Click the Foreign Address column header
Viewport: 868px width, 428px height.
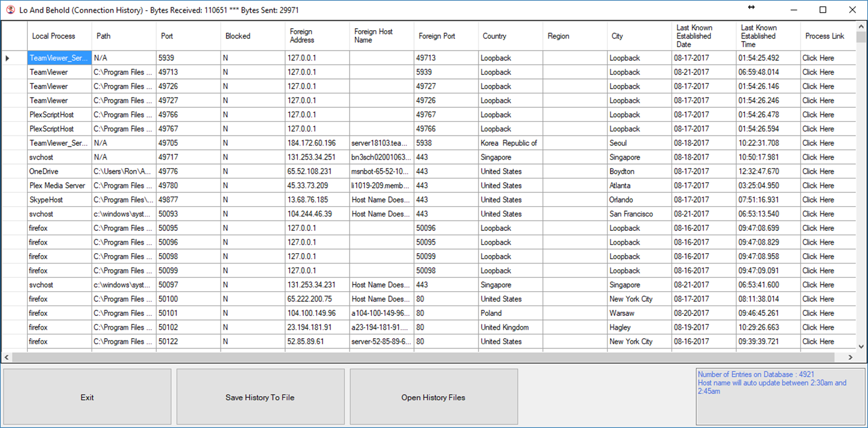(317, 36)
